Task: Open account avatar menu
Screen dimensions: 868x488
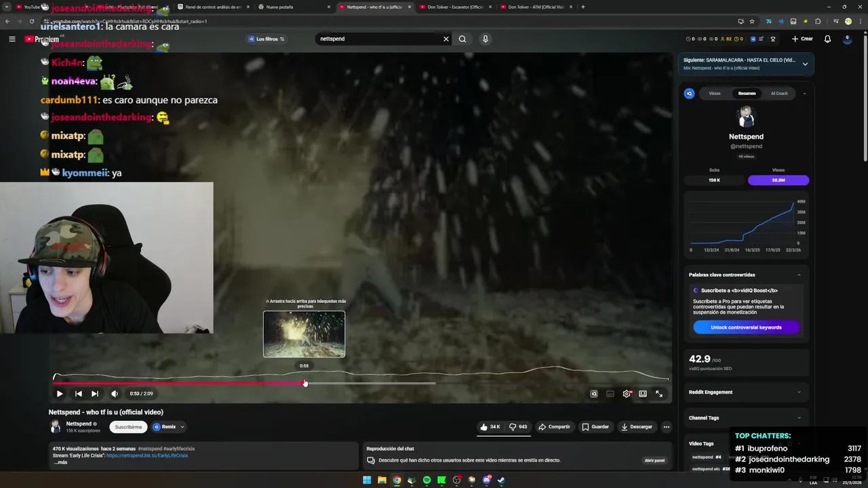Action: point(847,39)
